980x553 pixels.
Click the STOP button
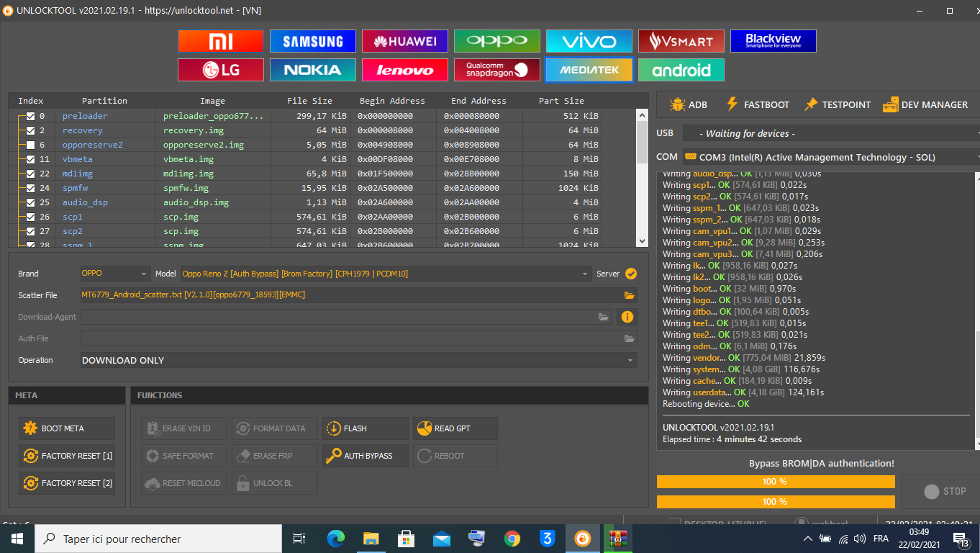pos(940,491)
